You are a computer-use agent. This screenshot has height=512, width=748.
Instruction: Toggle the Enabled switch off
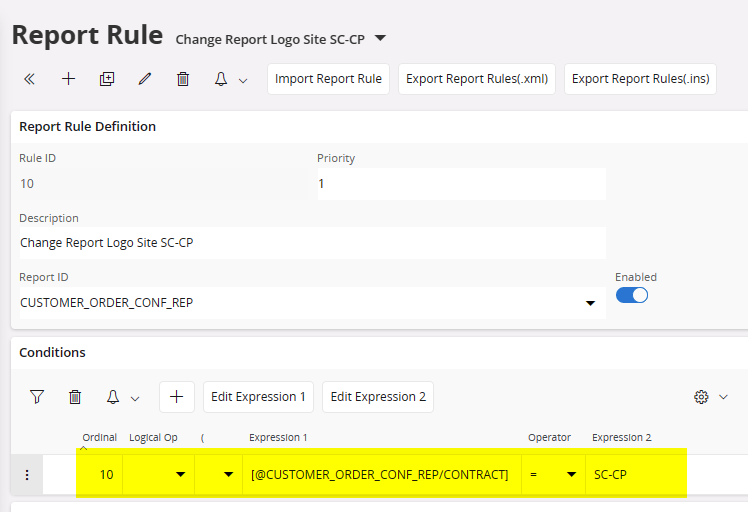point(632,295)
